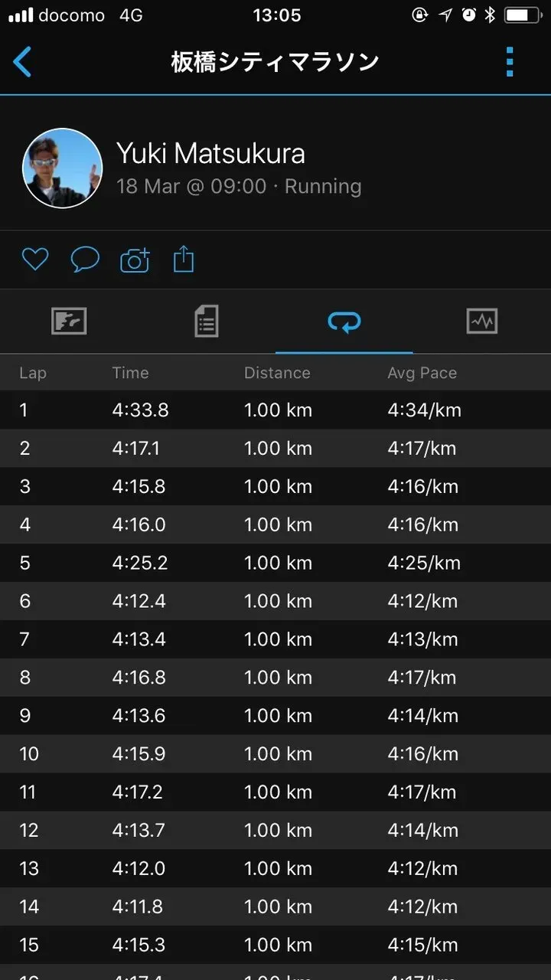Tap the Avg Pace column header
The height and width of the screenshot is (980, 551).
click(x=422, y=373)
